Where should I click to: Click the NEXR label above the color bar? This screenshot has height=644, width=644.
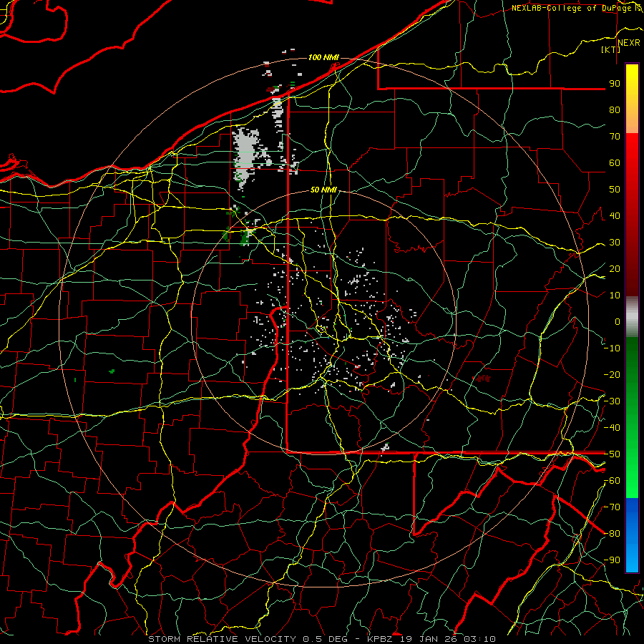point(628,43)
